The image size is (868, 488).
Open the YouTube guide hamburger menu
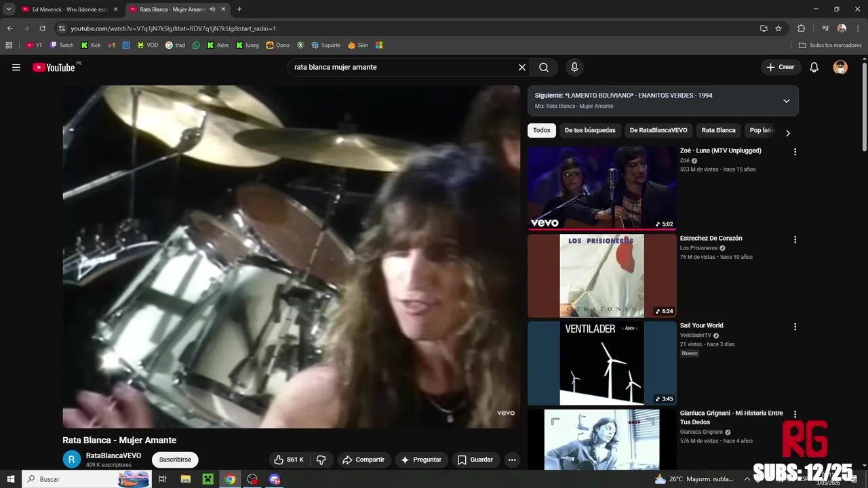coord(16,67)
